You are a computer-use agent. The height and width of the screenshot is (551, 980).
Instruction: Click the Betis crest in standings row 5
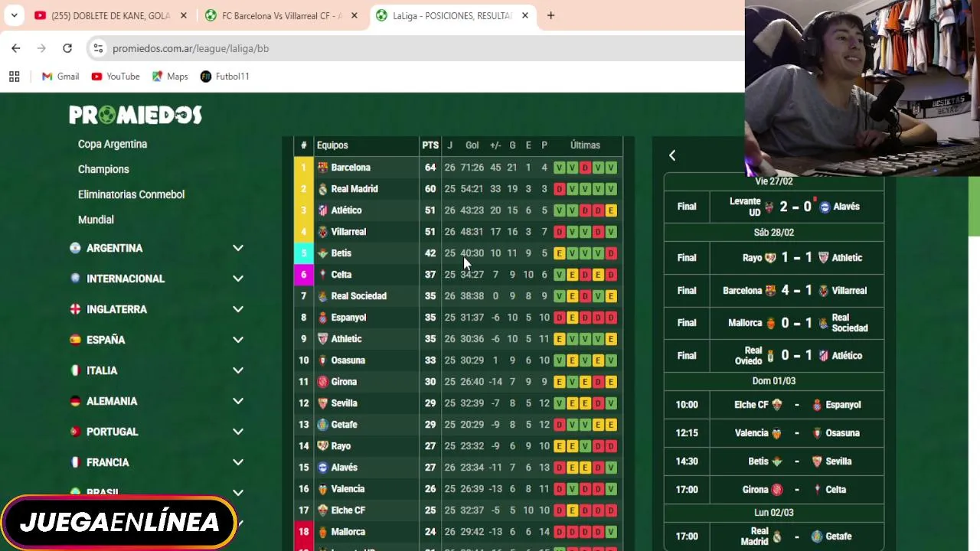(x=322, y=253)
